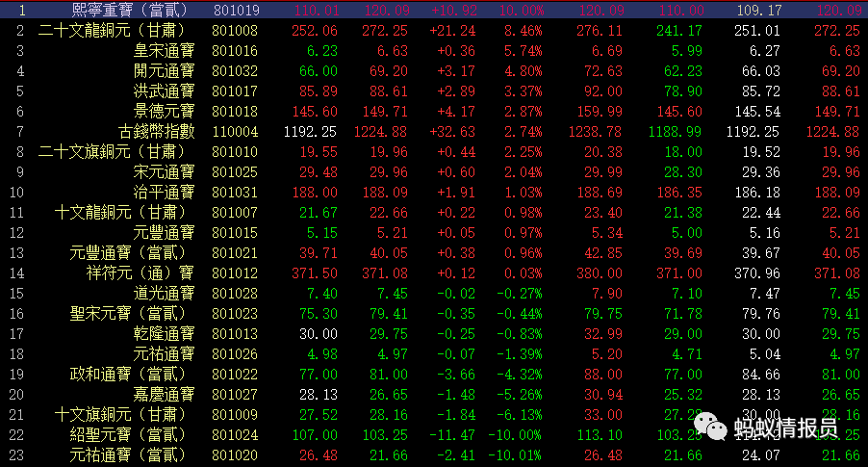Click code 801031
This screenshot has height=467, width=868.
click(x=235, y=193)
